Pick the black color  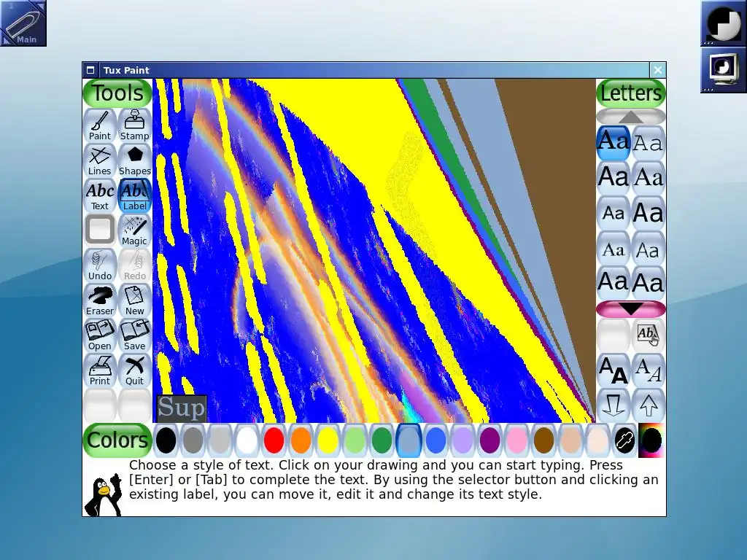pyautogui.click(x=166, y=440)
